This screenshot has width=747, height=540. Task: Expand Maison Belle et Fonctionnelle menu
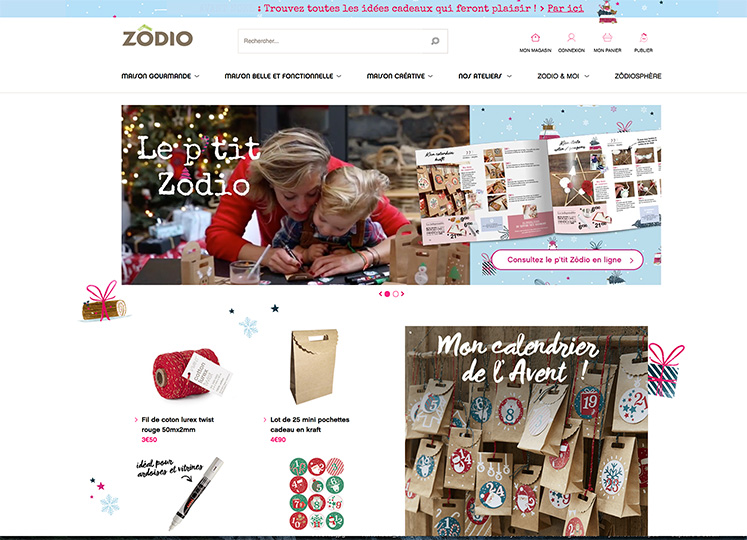tap(283, 76)
